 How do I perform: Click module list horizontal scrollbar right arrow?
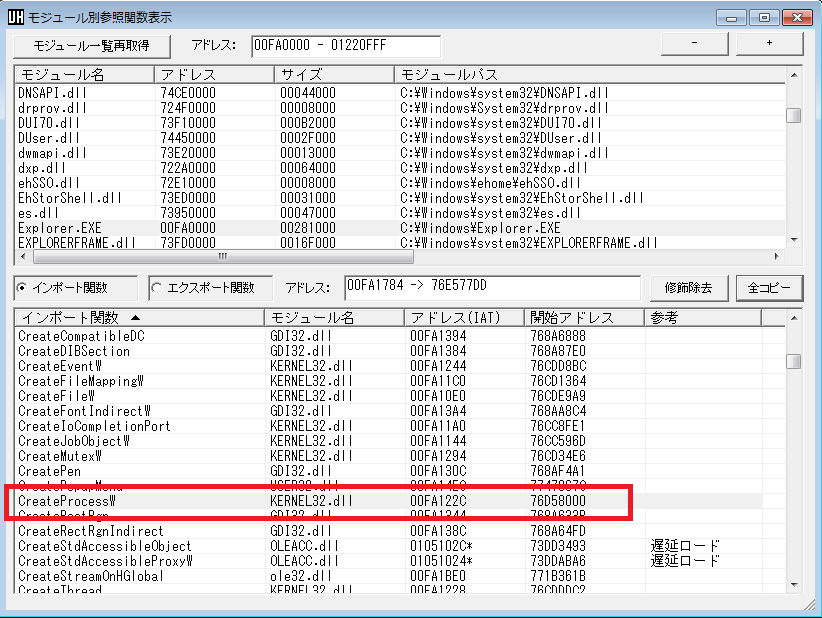[x=777, y=256]
